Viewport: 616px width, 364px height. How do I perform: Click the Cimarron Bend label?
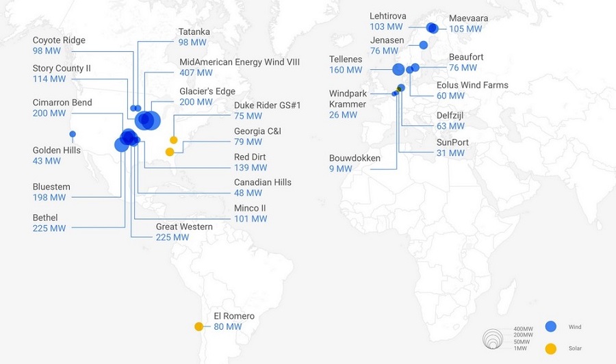coord(62,103)
